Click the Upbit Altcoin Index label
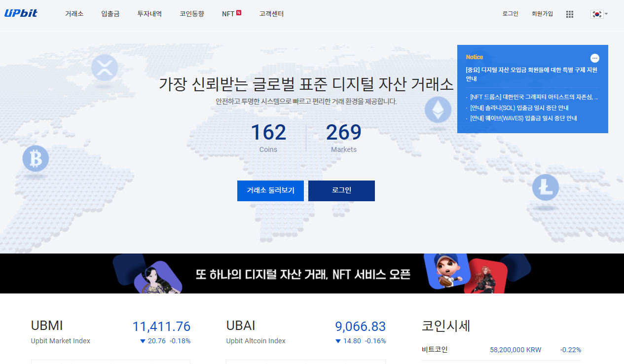This screenshot has width=624, height=364. pos(256,341)
